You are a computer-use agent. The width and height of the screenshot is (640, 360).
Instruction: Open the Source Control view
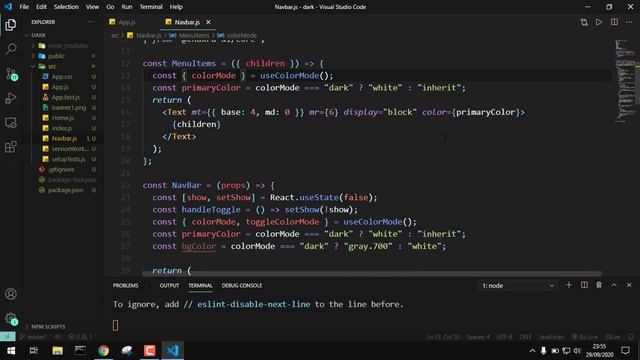[11, 74]
